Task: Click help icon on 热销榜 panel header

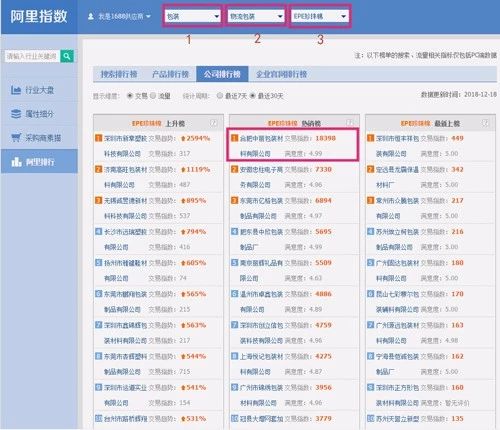Action: [349, 123]
